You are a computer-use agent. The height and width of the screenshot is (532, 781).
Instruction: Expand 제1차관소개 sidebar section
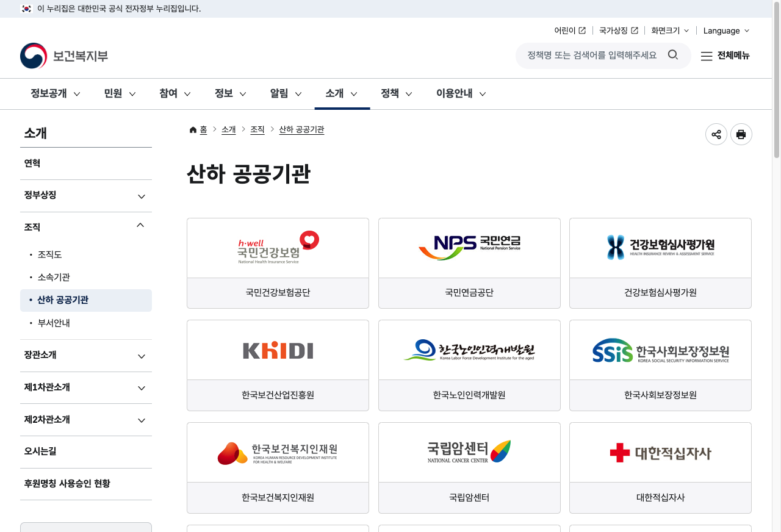pos(86,387)
